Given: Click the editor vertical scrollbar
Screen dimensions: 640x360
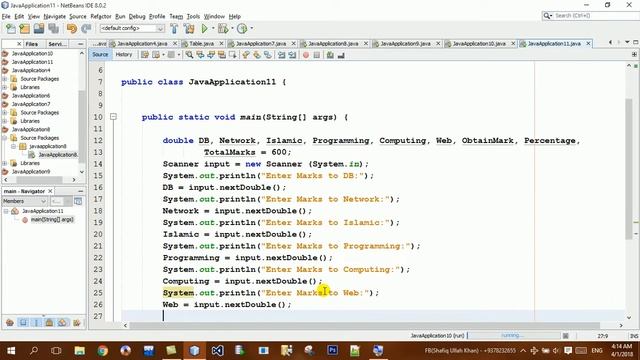Looking at the screenshot, I should pyautogui.click(x=629, y=169).
